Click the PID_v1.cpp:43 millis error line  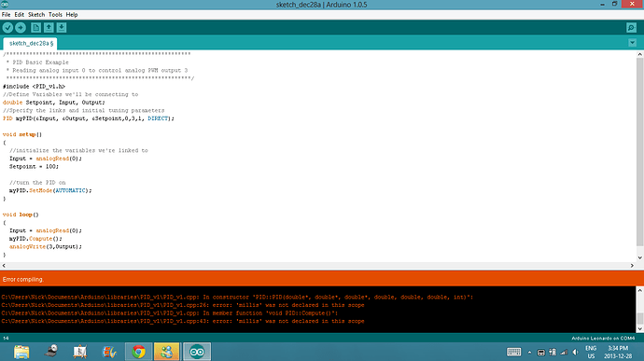pos(183,321)
